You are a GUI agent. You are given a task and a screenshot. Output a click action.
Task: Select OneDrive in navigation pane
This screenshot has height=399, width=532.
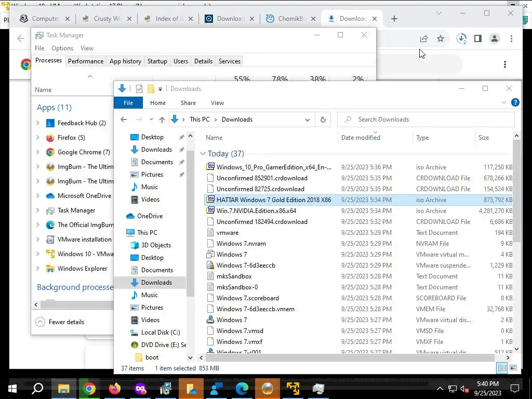coord(150,216)
